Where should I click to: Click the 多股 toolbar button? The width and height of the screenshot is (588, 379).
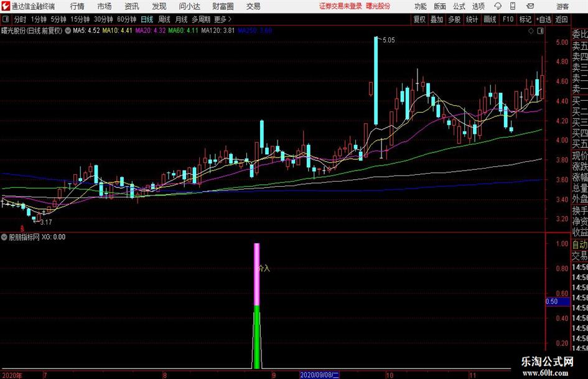pyautogui.click(x=454, y=19)
